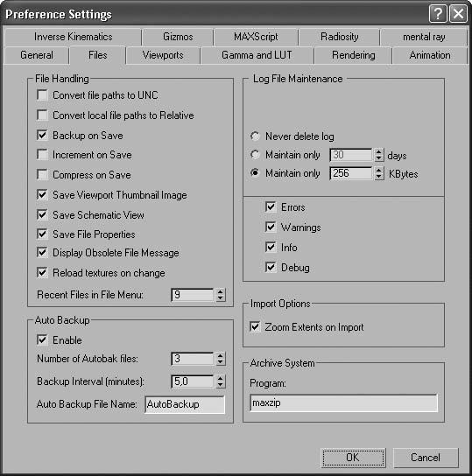Increase the Recent Files in File Menu spinner

point(221,291)
